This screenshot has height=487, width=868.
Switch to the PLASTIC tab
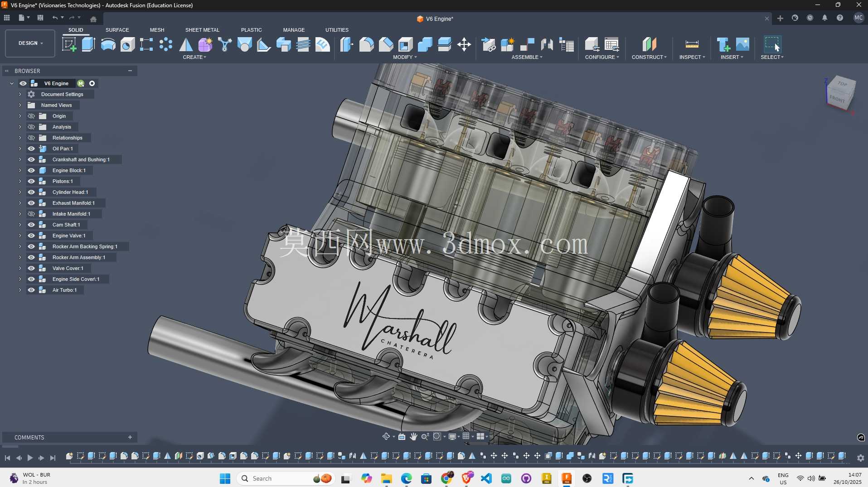pos(252,30)
